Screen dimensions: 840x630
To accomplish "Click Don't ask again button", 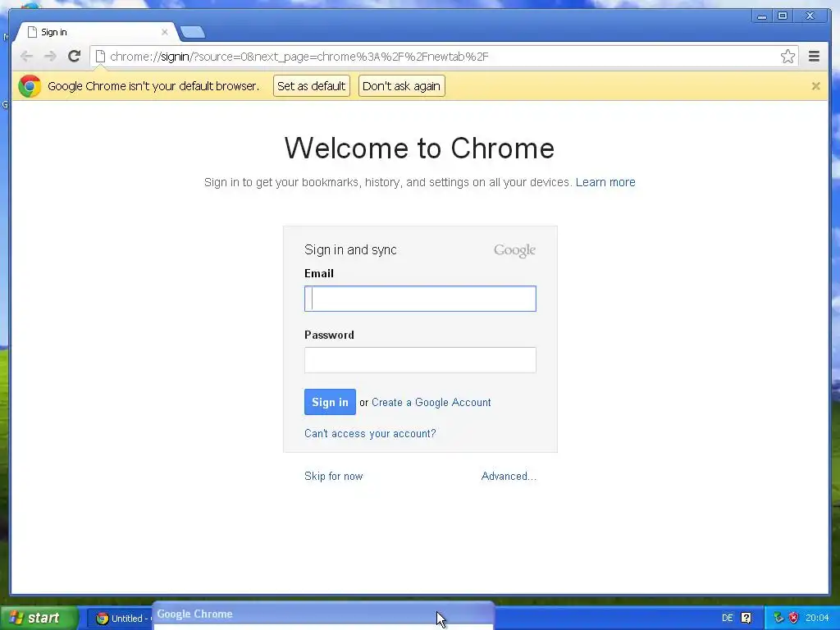I will pos(401,85).
